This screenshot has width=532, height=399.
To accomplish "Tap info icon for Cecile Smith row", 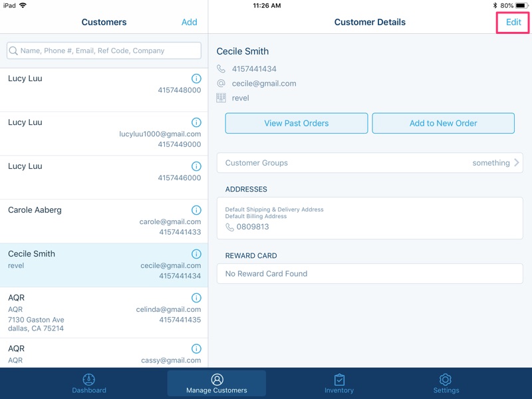I will [x=196, y=254].
